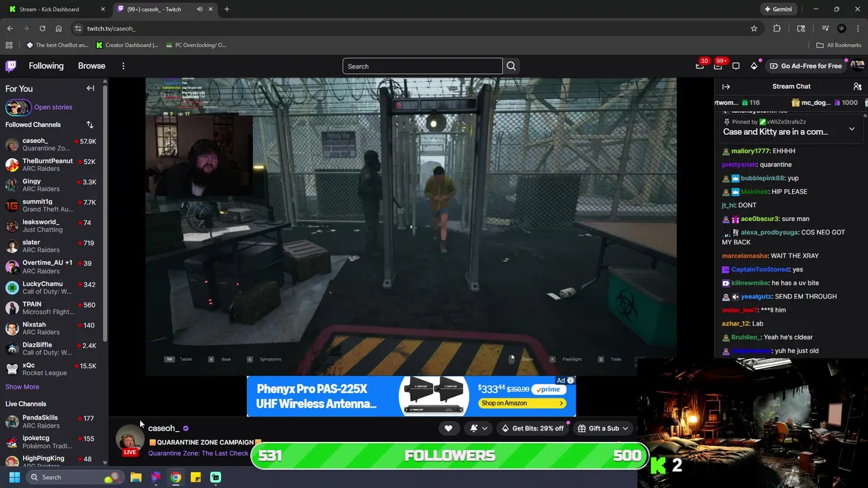Open the PC Overclocking bookmark

(195, 45)
